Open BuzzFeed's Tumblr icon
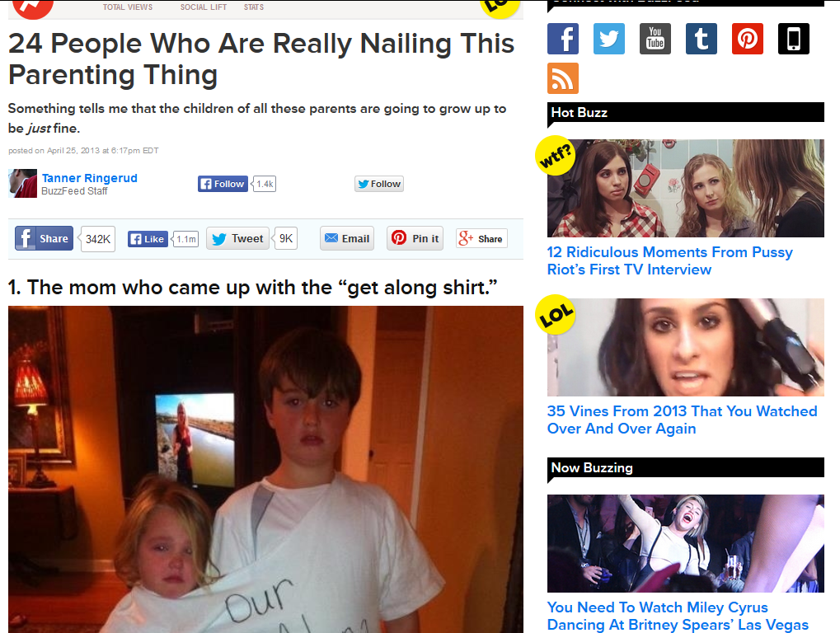The image size is (840, 633). click(x=702, y=39)
